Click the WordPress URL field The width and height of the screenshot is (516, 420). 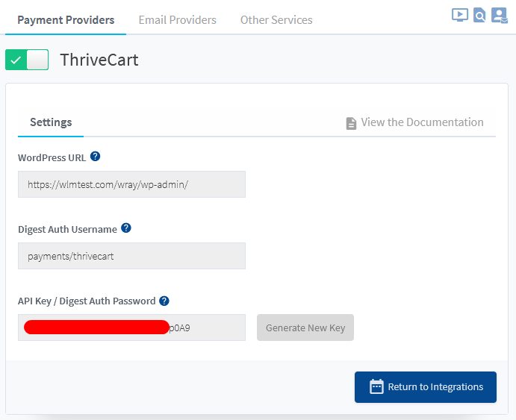coord(131,184)
